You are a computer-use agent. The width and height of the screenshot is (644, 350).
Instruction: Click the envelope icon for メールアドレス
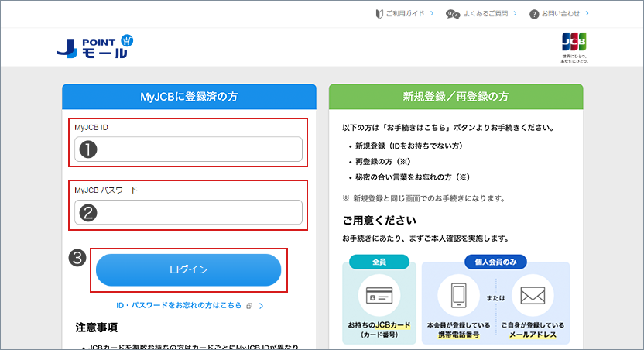click(533, 297)
